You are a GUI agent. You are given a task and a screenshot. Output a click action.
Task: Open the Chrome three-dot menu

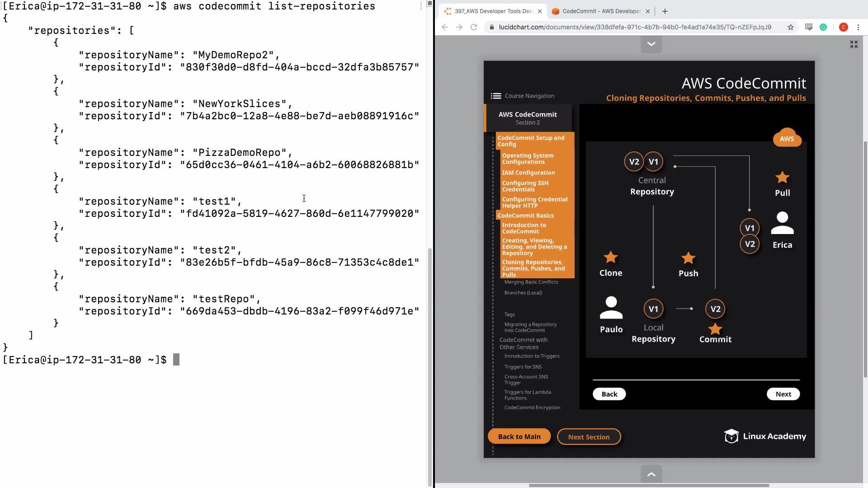point(858,27)
